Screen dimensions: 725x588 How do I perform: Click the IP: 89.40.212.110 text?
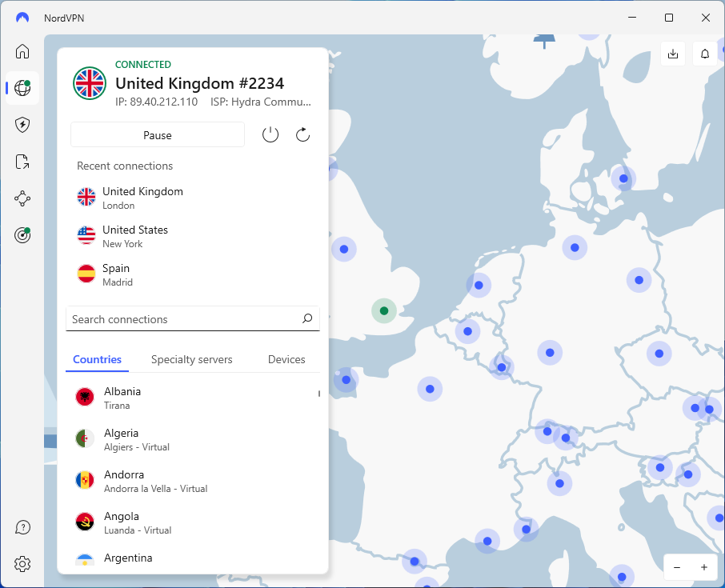click(156, 102)
